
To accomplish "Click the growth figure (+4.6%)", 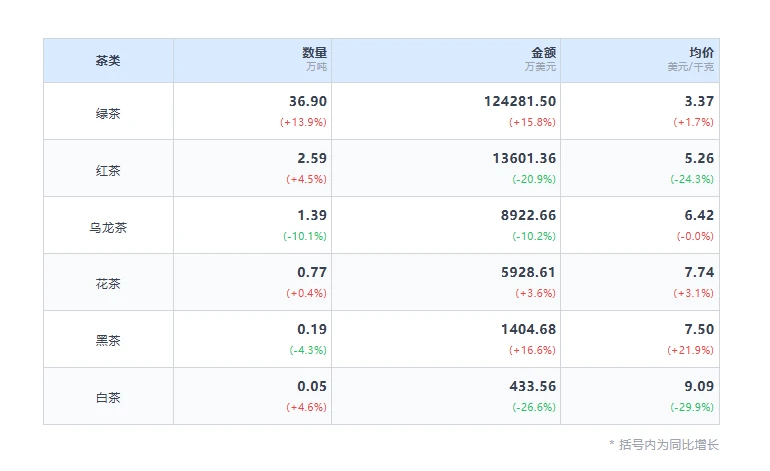I will (x=306, y=407).
